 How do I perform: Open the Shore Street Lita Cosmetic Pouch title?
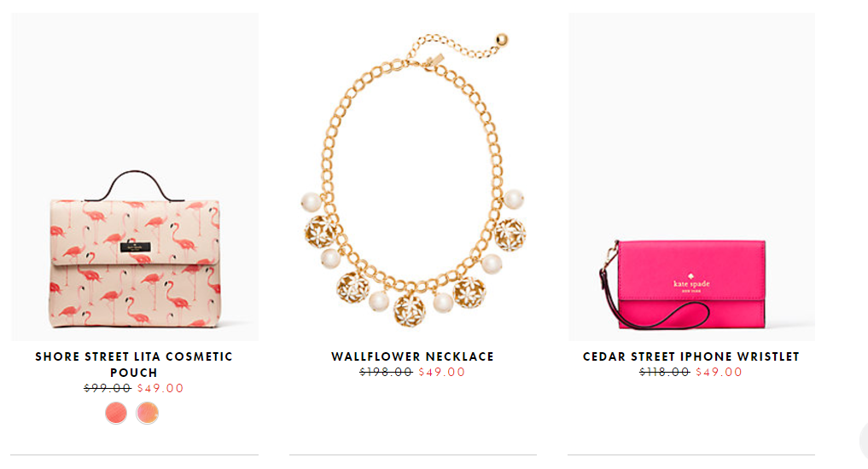pyautogui.click(x=134, y=364)
